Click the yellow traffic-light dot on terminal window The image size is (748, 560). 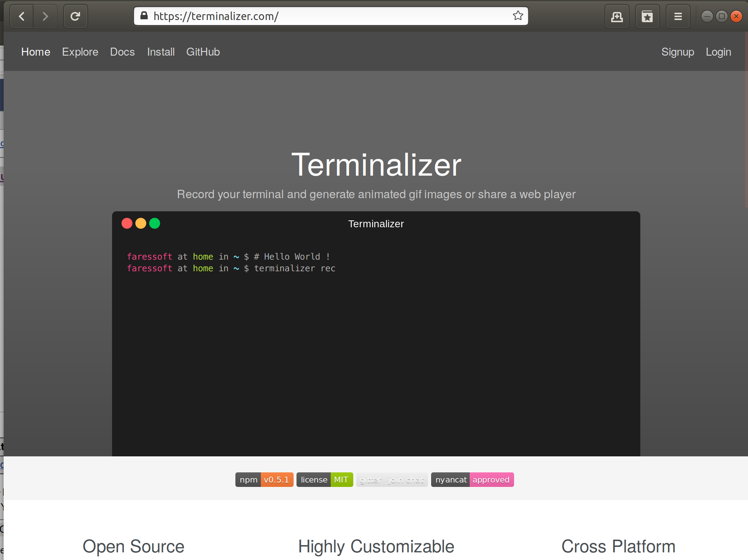click(141, 223)
